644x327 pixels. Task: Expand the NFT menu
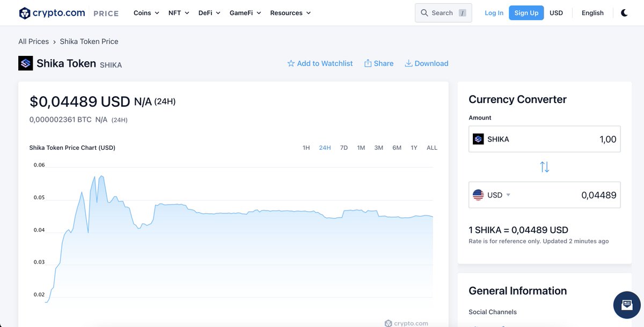(x=179, y=13)
